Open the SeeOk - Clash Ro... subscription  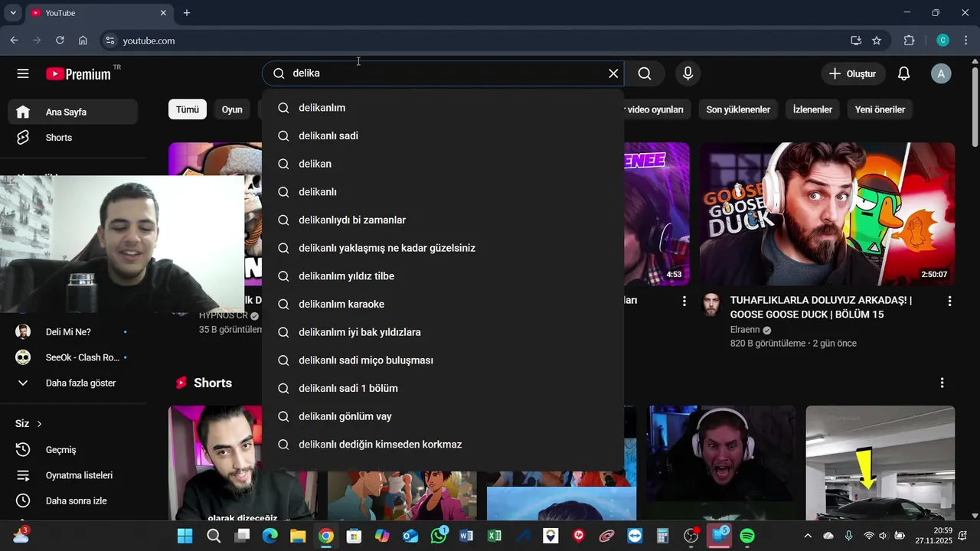[73, 357]
